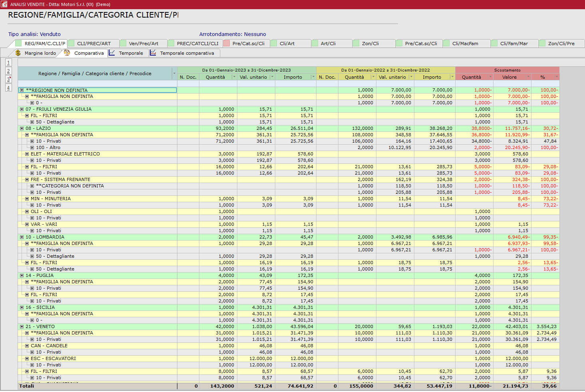Collapse FIL - FILTRI under Friuli Venezia Giulia

[27, 116]
